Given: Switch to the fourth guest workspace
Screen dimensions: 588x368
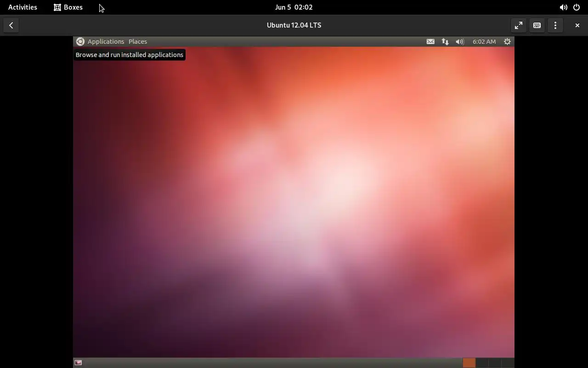Looking at the screenshot, I should [508, 362].
